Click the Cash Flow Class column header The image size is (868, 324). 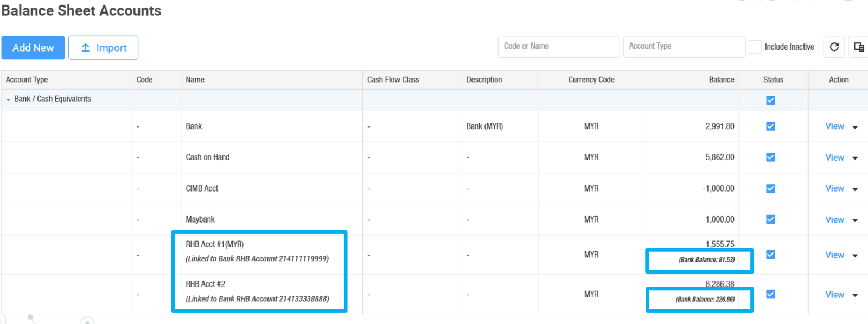point(393,80)
